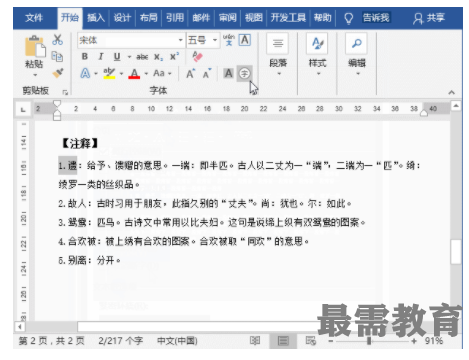Switch to the 视图 View tab
469x360 pixels.
pos(253,18)
